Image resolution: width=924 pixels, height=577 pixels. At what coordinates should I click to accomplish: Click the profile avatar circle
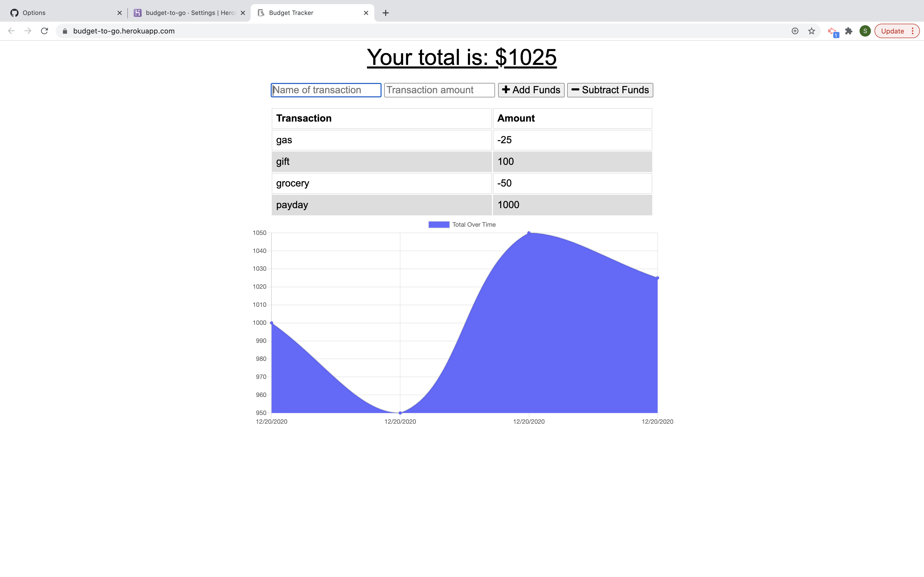(865, 31)
